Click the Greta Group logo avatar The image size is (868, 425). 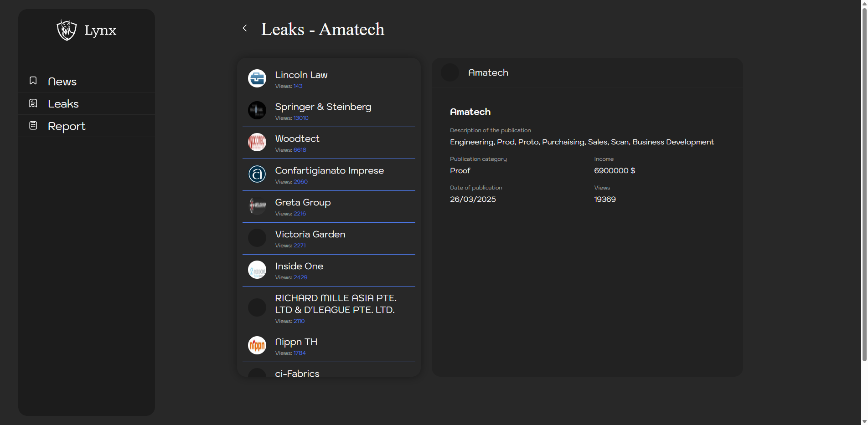[x=257, y=206]
